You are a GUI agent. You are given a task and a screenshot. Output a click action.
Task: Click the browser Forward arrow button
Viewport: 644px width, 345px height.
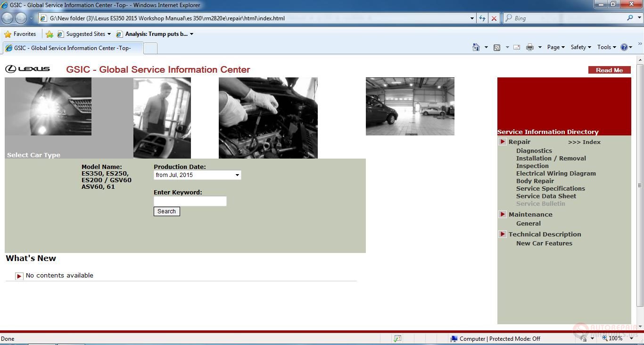point(21,18)
